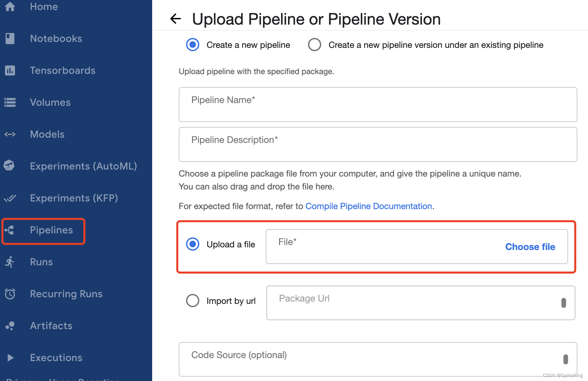This screenshot has height=381, width=588.
Task: Click the back arrow next to the page title
Action: (175, 19)
